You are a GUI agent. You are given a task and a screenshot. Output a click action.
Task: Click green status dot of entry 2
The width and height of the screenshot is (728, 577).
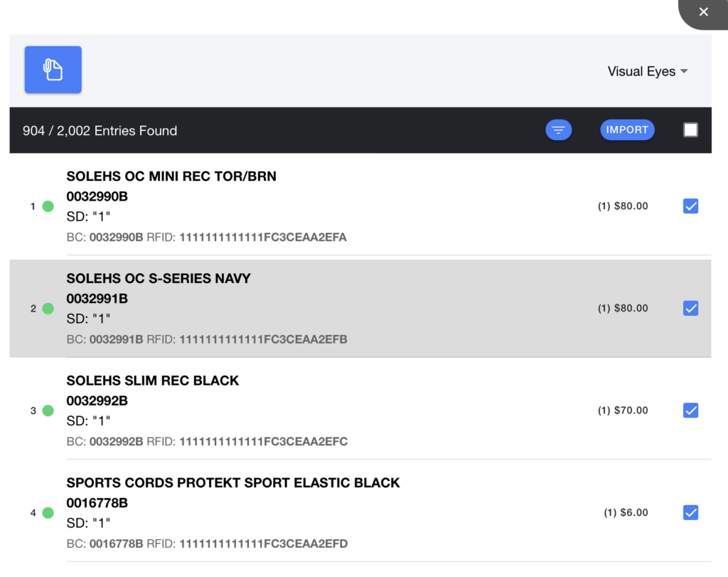click(48, 309)
